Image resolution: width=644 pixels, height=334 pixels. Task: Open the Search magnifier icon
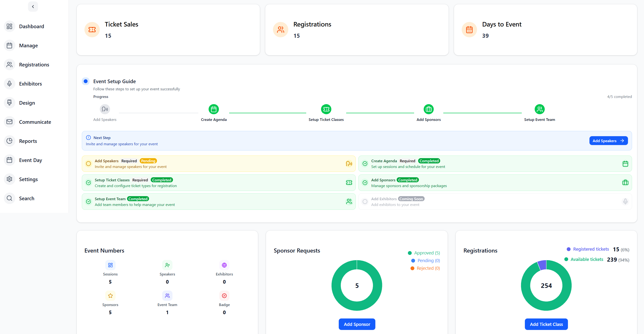coord(10,198)
